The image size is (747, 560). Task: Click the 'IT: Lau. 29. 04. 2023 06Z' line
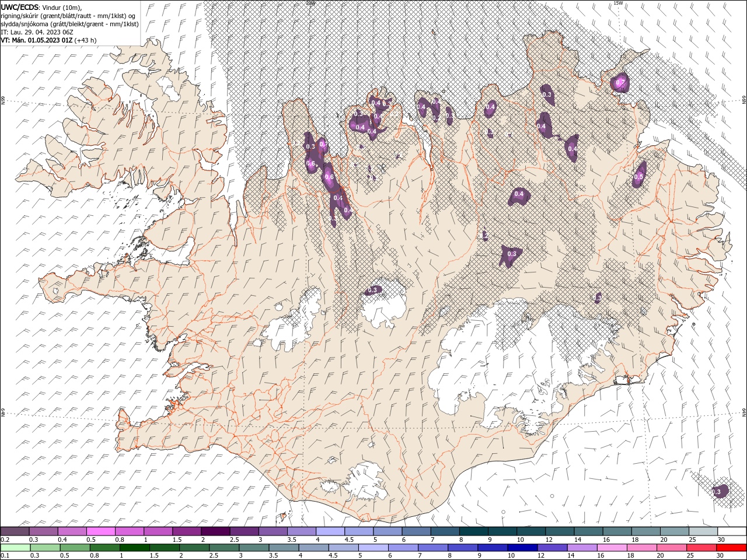click(36, 32)
